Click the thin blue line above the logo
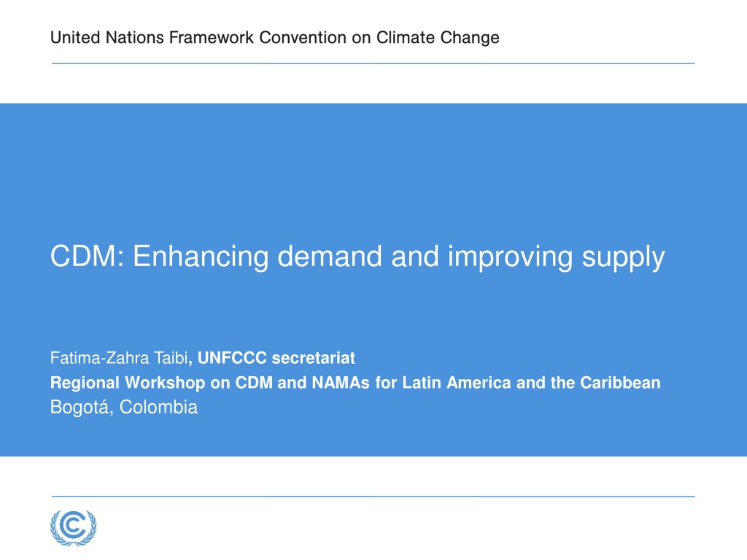This screenshot has height=560, width=747. 373,496
